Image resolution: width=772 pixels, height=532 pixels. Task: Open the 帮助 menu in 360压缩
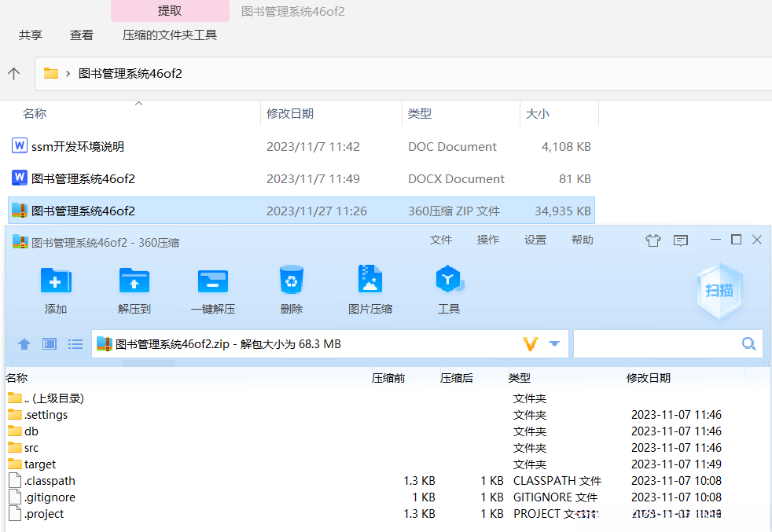(582, 240)
